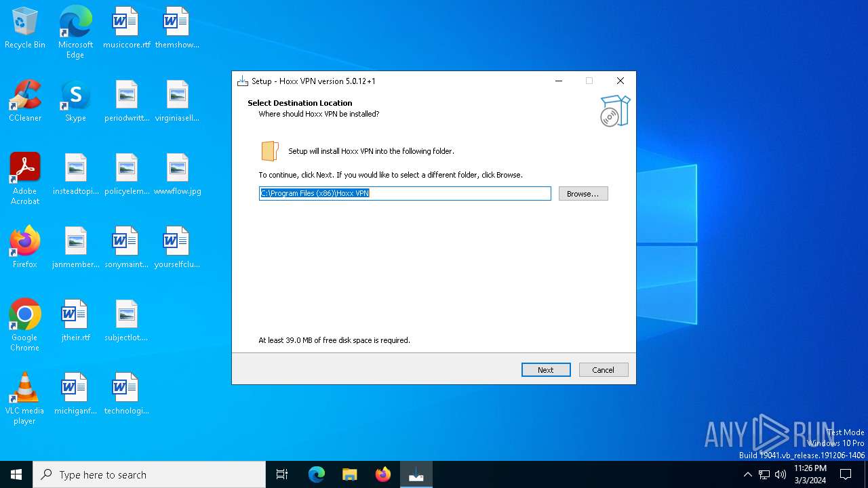Screen dimensions: 868x488
Task: Open the CCleaner desktop shortcut
Action: click(x=25, y=102)
